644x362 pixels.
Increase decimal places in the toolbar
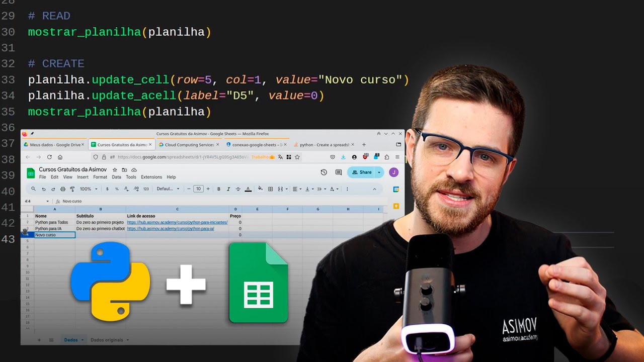pos(136,189)
